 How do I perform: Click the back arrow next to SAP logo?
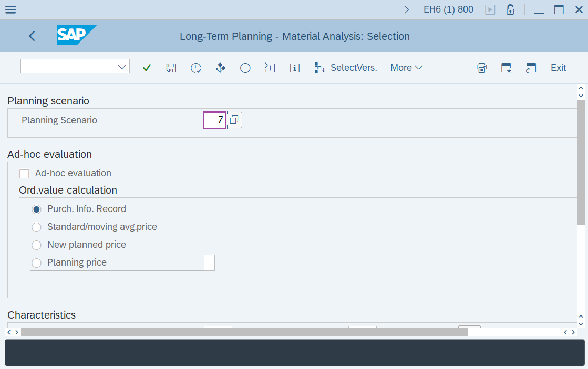coord(32,36)
